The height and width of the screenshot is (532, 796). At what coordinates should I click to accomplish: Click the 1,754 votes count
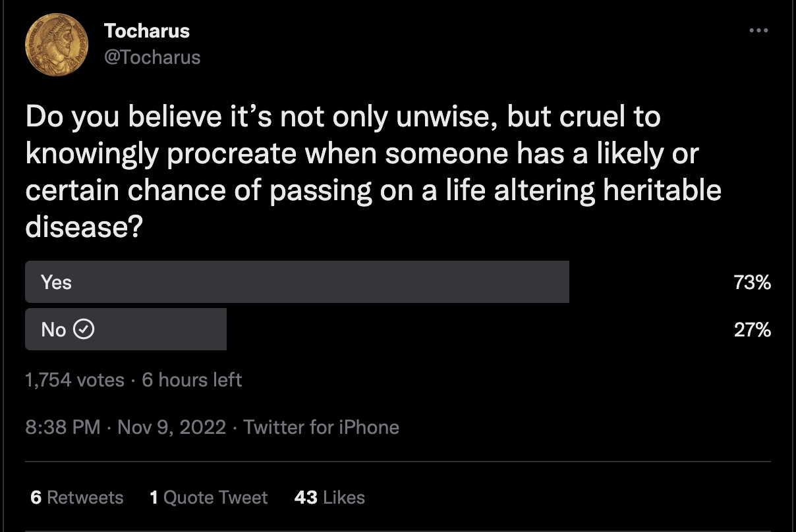tap(74, 380)
